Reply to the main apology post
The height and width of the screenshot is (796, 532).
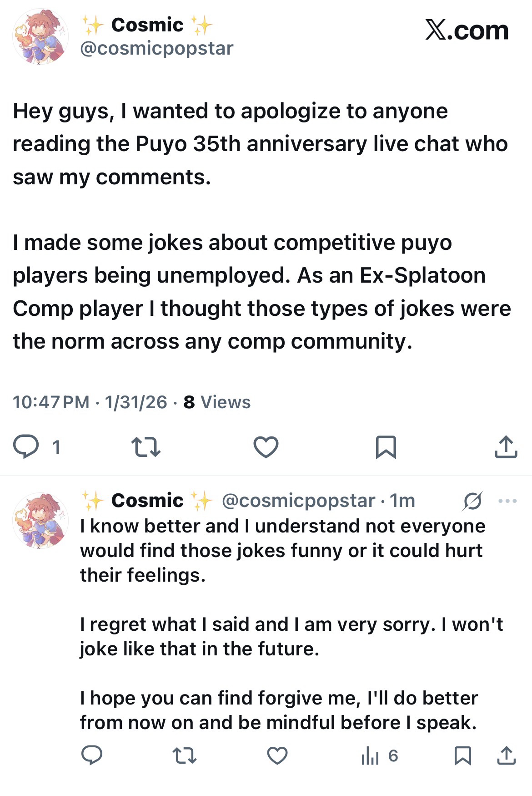click(26, 446)
